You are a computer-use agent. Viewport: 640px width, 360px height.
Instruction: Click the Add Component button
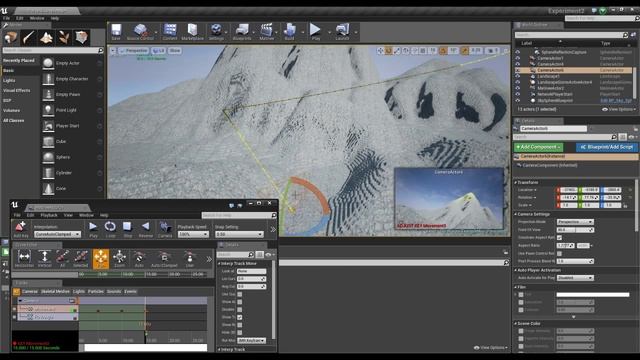click(538, 147)
